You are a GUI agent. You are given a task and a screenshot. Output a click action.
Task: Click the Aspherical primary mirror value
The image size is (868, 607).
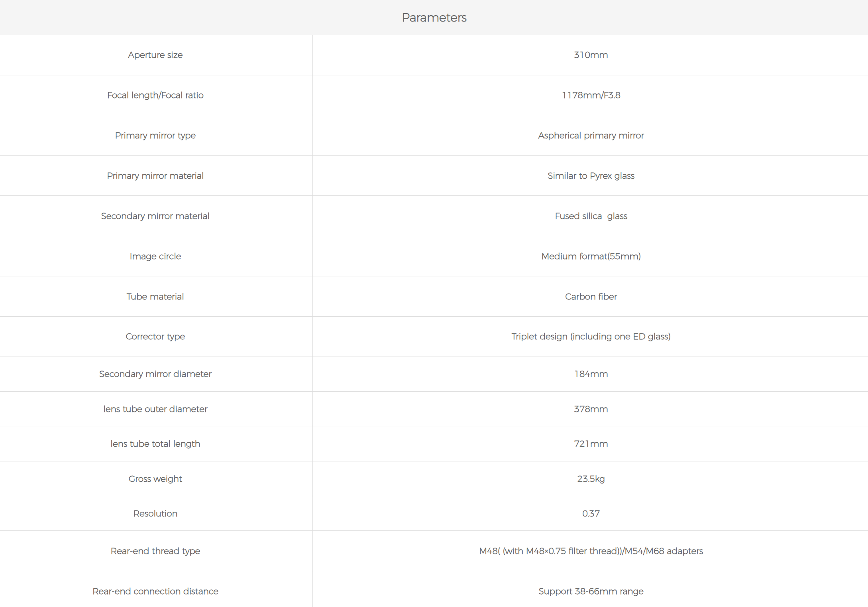coord(591,136)
